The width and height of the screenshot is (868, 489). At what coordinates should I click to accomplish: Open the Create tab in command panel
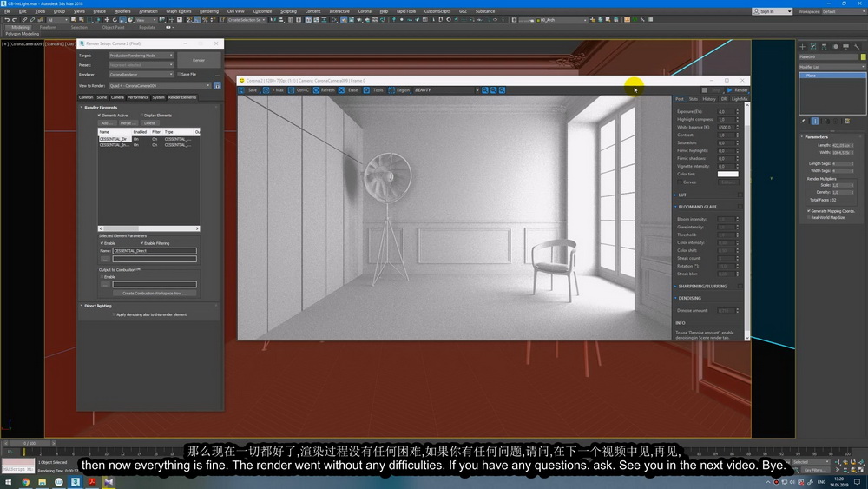click(x=803, y=47)
